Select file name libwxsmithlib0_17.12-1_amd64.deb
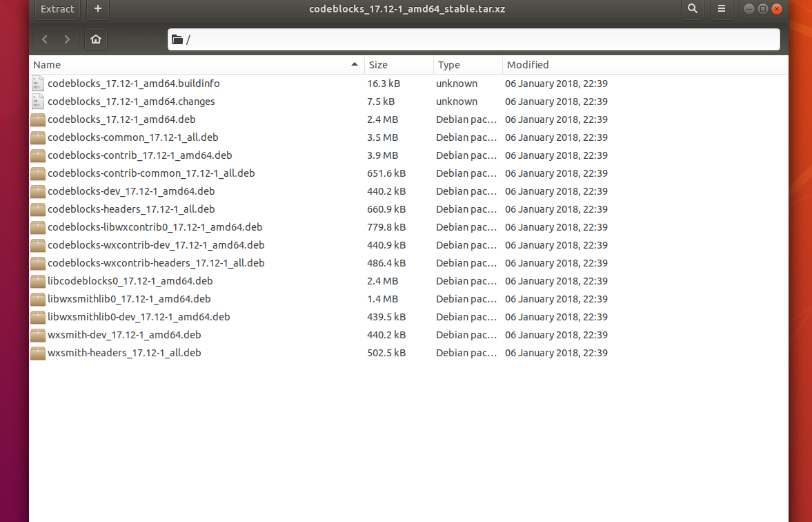 point(129,299)
